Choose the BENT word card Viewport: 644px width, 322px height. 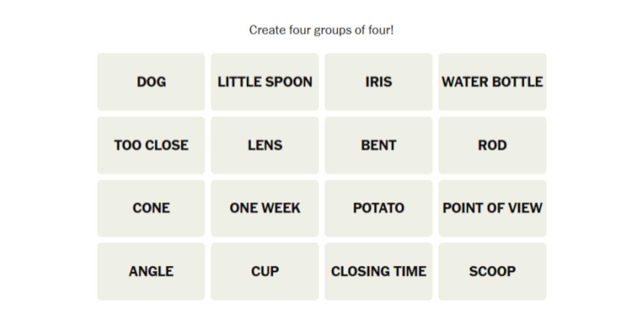click(378, 145)
